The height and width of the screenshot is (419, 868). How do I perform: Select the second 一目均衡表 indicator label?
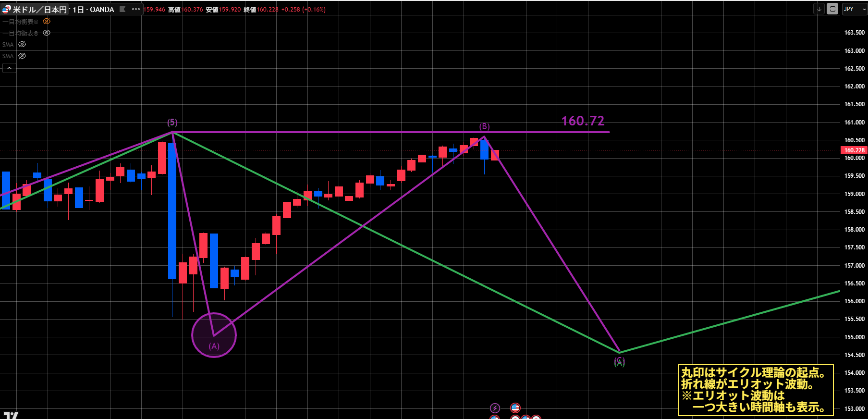(x=21, y=33)
